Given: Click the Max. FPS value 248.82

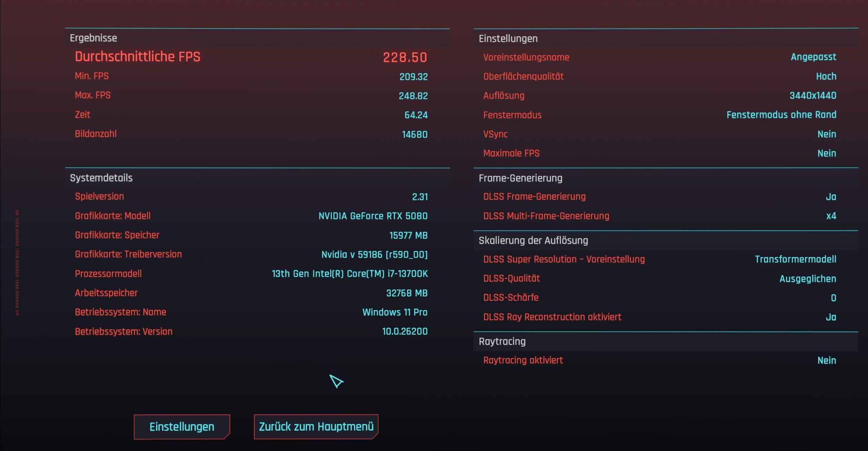Looking at the screenshot, I should 413,96.
